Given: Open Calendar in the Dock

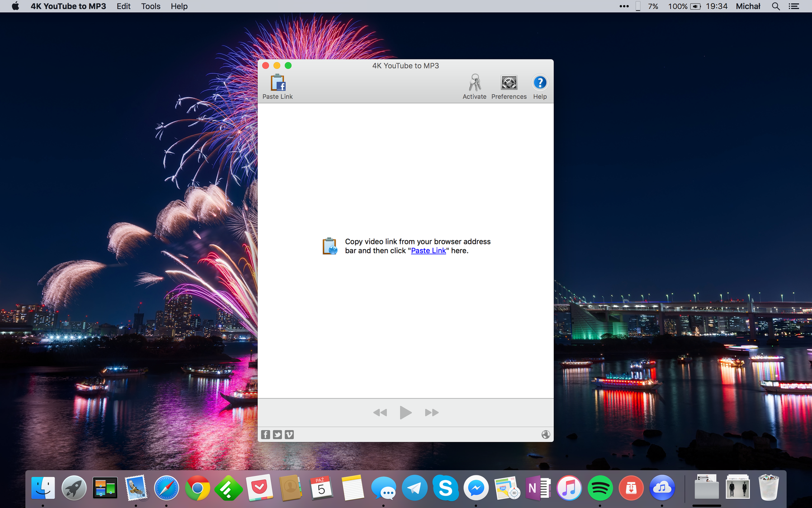Looking at the screenshot, I should click(321, 488).
